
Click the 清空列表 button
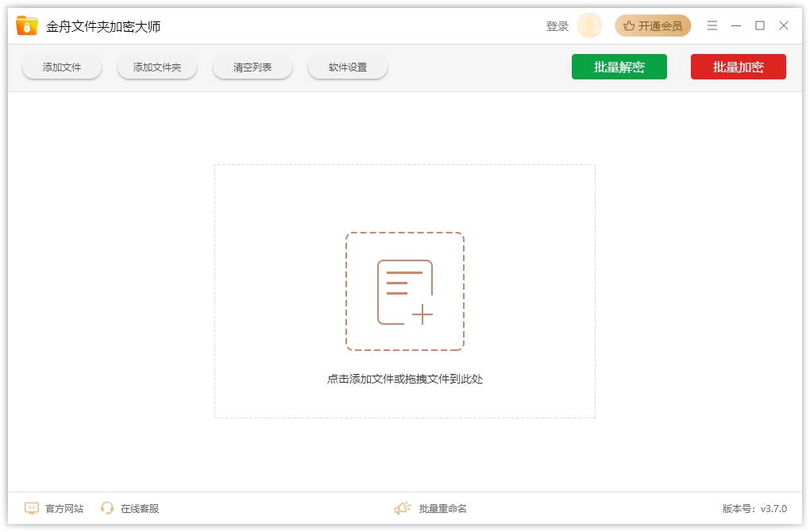tap(252, 67)
